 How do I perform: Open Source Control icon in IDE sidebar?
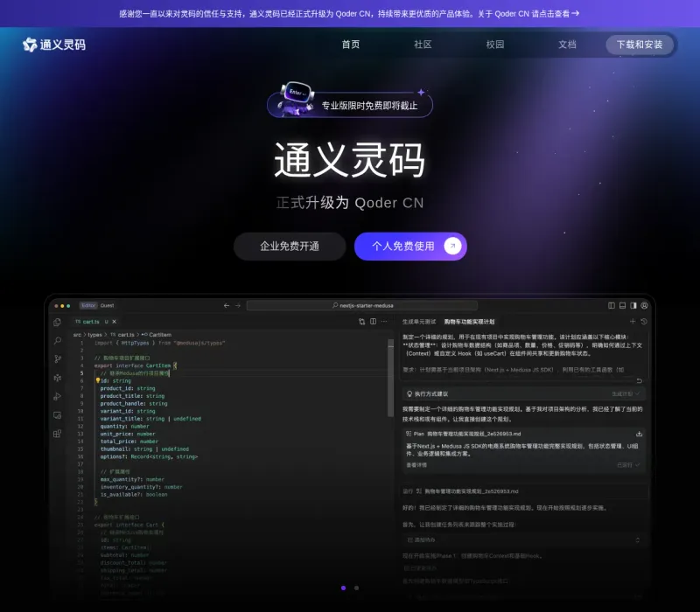coord(57,359)
